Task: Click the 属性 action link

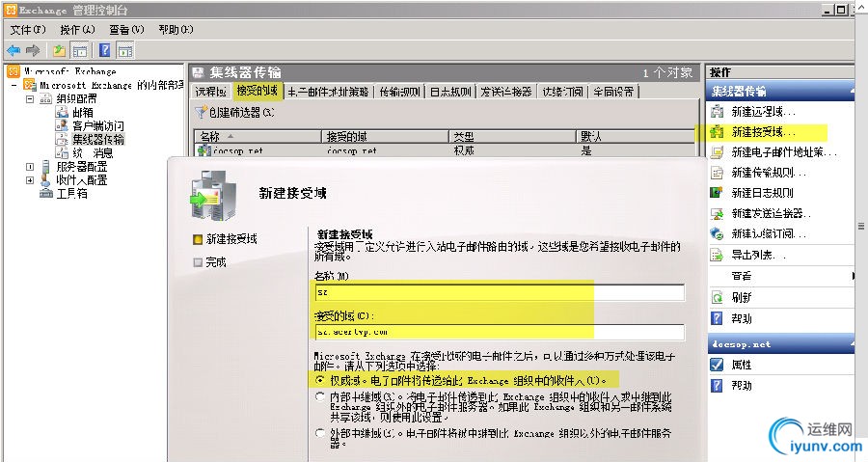Action: click(742, 365)
